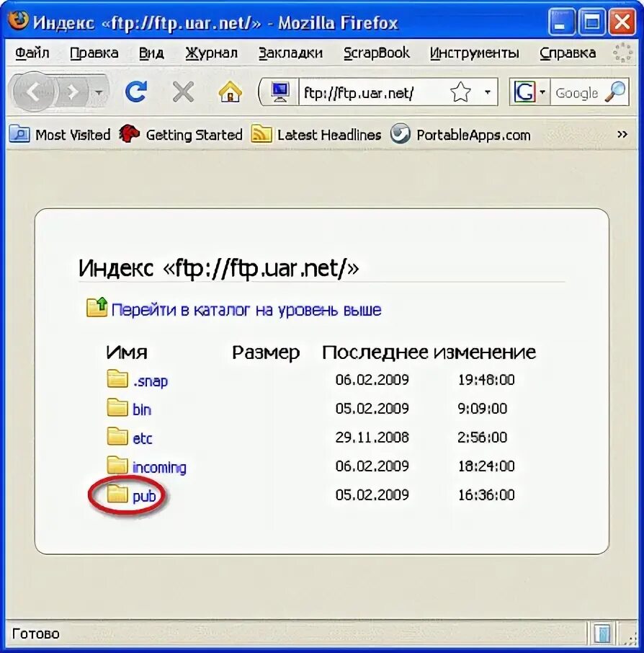Click the Имя column header

[127, 352]
